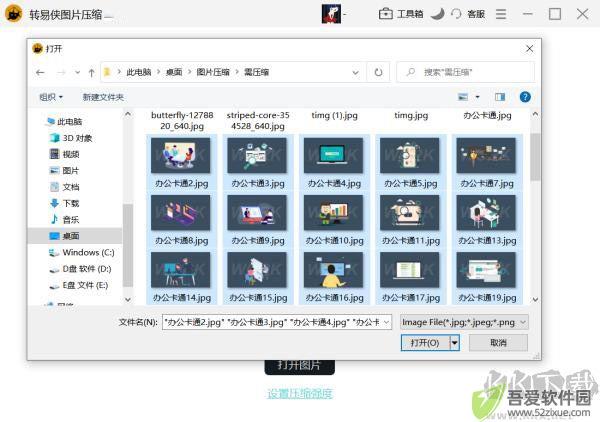The image size is (600, 422).
Task: Select the 办公卡通9.jpg thumbnail
Action: tap(257, 212)
